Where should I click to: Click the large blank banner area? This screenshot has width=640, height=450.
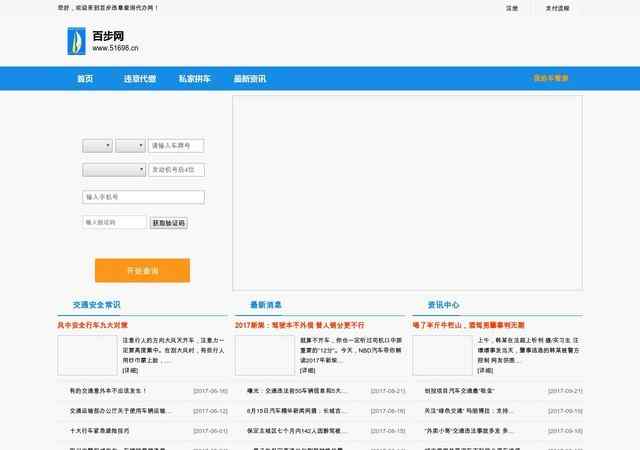point(407,193)
